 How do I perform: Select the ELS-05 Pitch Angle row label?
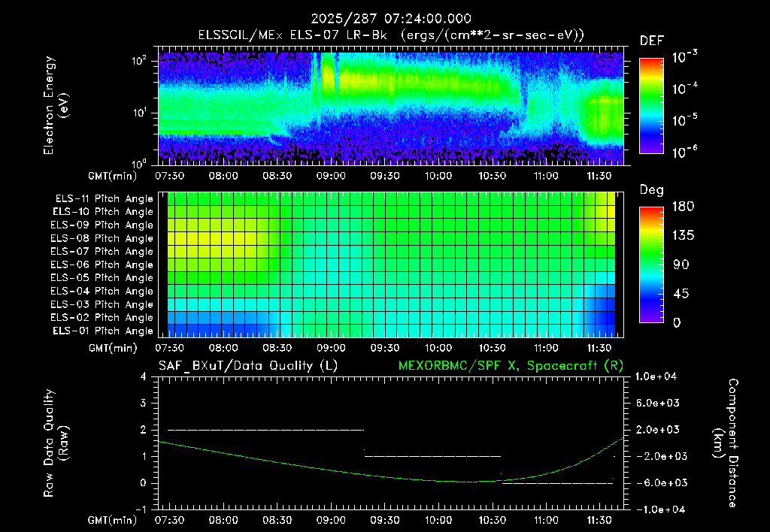[x=102, y=278]
